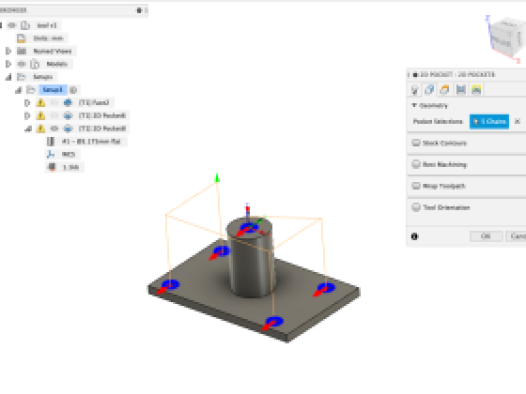Viewport: 526px width, 394px height.
Task: Click the OK button
Action: [486, 236]
